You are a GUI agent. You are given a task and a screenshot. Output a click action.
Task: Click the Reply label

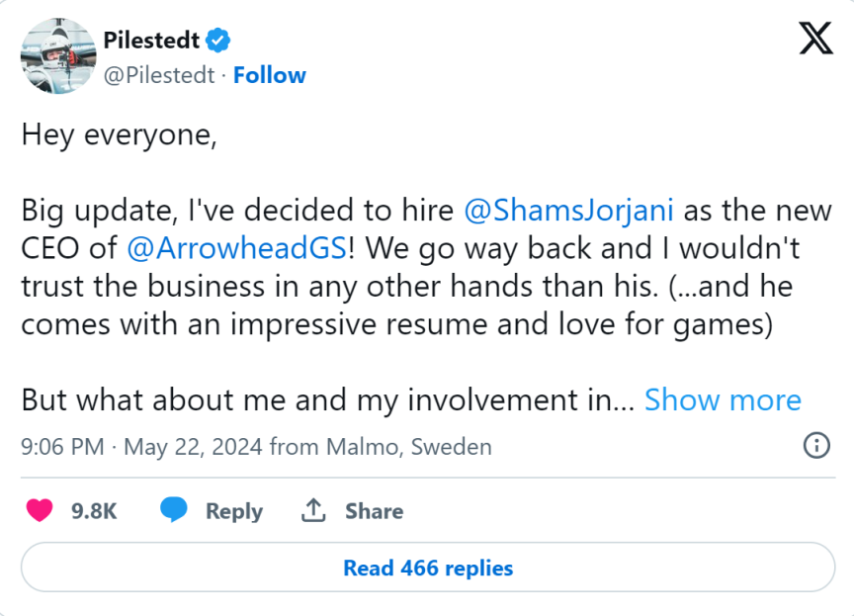point(233,511)
